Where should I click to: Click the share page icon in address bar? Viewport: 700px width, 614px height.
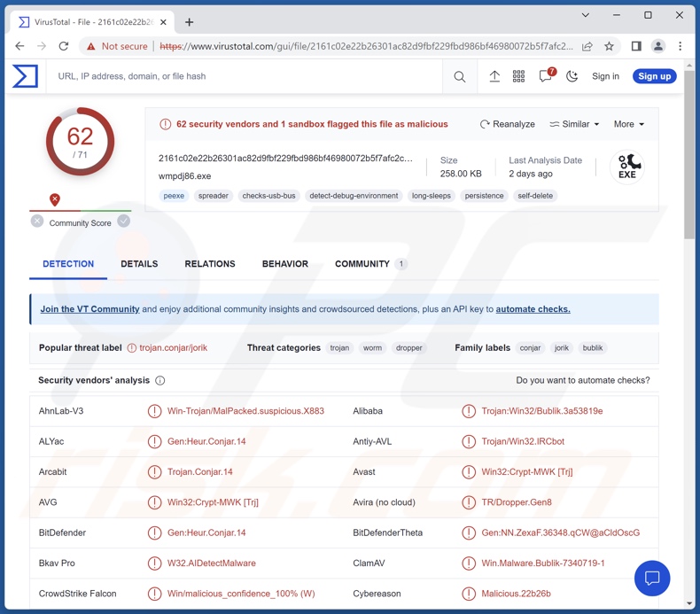tap(587, 46)
